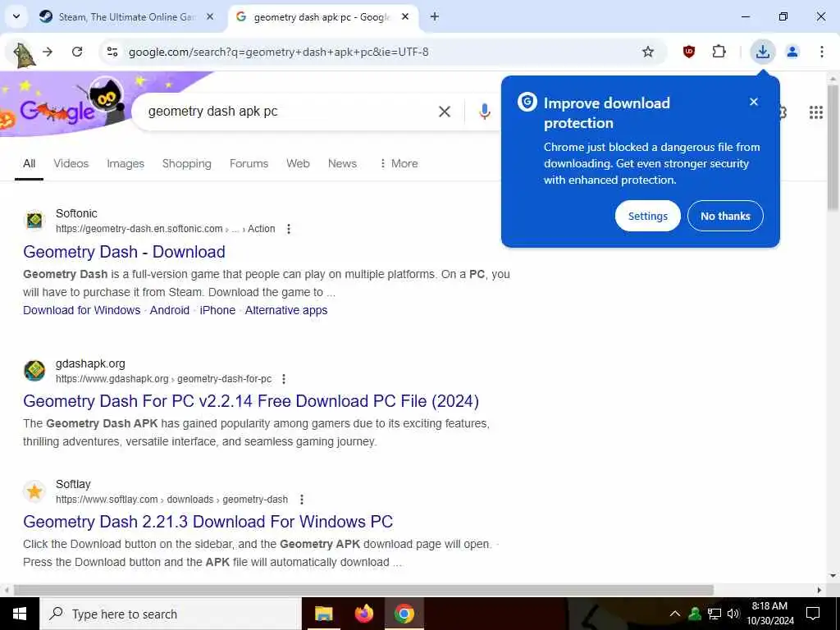840x630 pixels.
Task: Open the Softlay result options three-dot menu
Action: point(302,500)
